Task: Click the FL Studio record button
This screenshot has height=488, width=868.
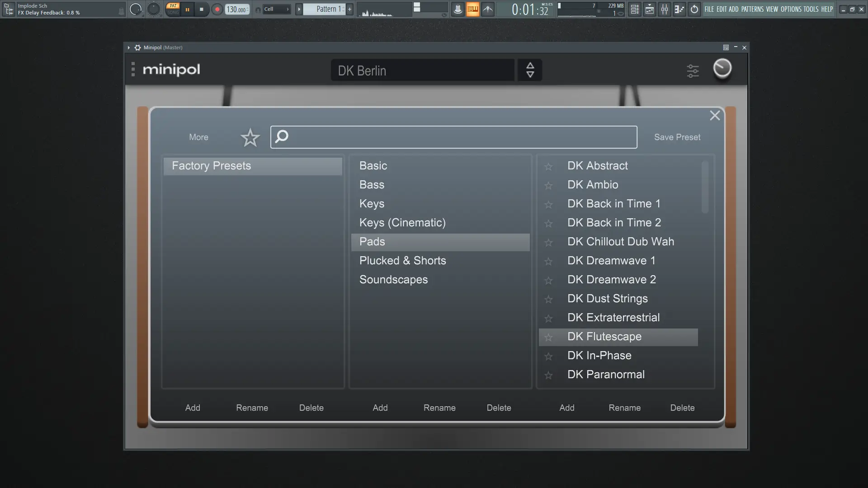Action: click(217, 9)
